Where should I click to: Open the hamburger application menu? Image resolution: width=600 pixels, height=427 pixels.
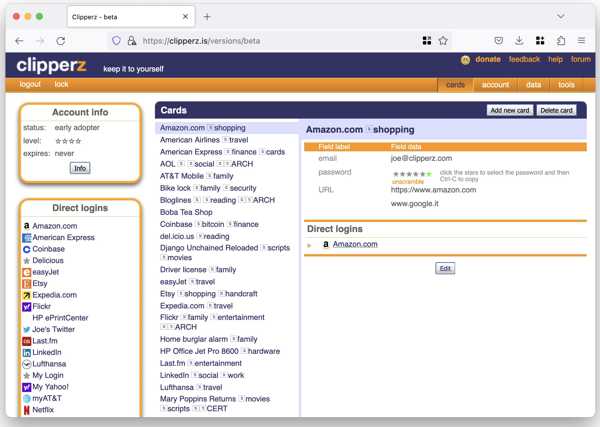click(581, 41)
